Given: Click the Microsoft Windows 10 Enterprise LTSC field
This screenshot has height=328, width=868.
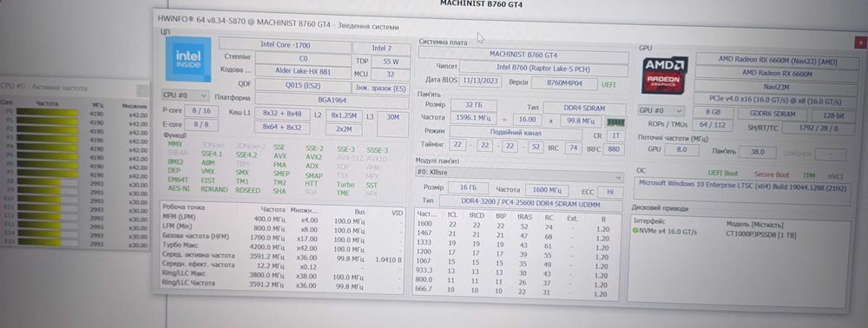Looking at the screenshot, I should coord(742,191).
